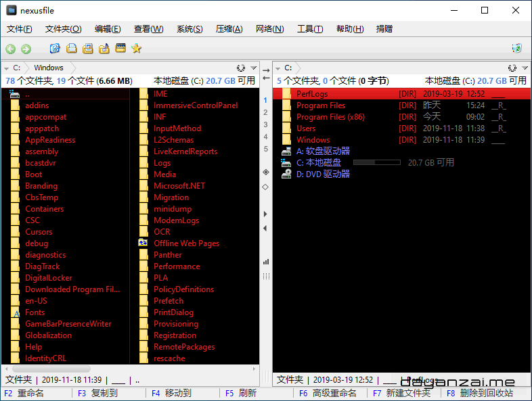Open the 工具(T) menu
This screenshot has width=532, height=401.
310,29
